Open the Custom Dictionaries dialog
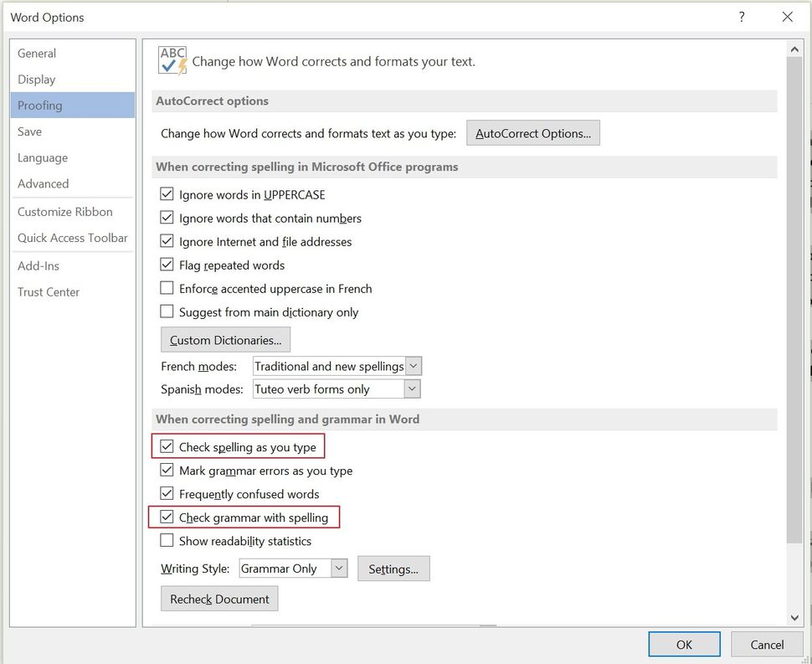This screenshot has width=812, height=664. pos(224,339)
